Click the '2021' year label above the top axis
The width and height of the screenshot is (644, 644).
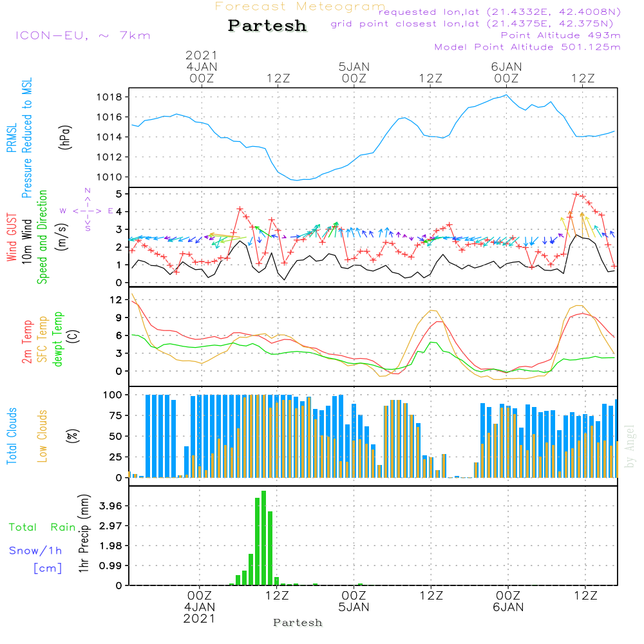pos(201,55)
